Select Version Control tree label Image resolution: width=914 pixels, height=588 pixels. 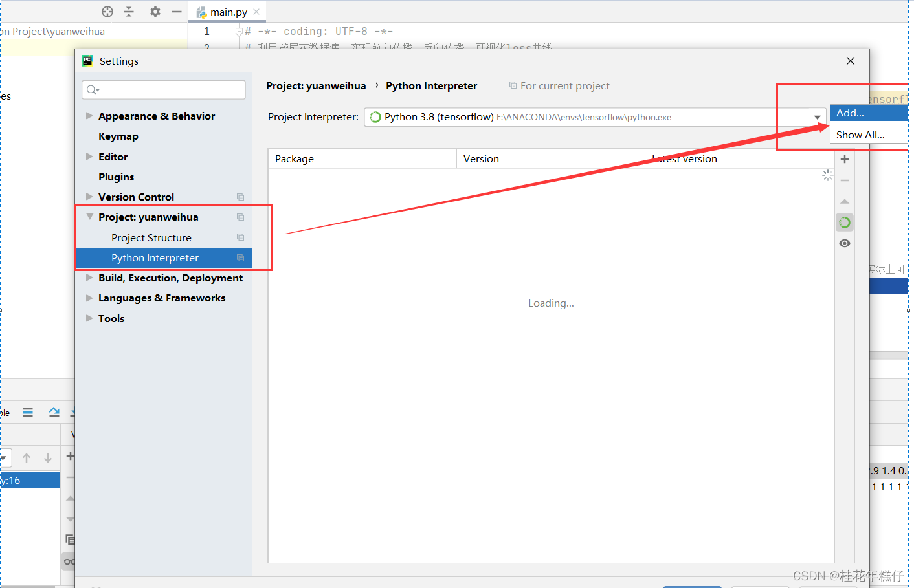pyautogui.click(x=136, y=197)
